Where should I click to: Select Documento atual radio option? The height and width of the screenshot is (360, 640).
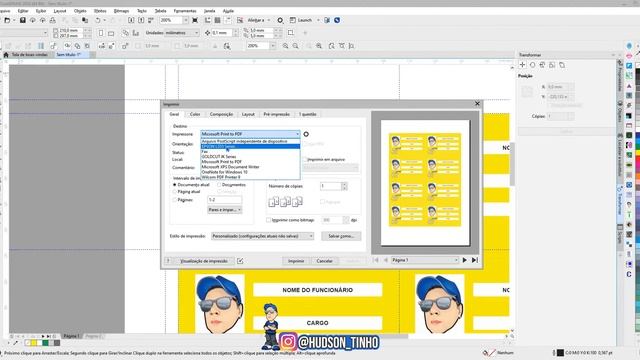pos(175,185)
